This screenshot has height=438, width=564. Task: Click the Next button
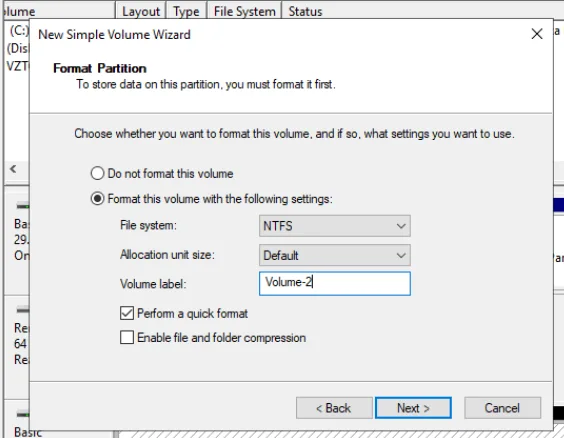[x=413, y=408]
